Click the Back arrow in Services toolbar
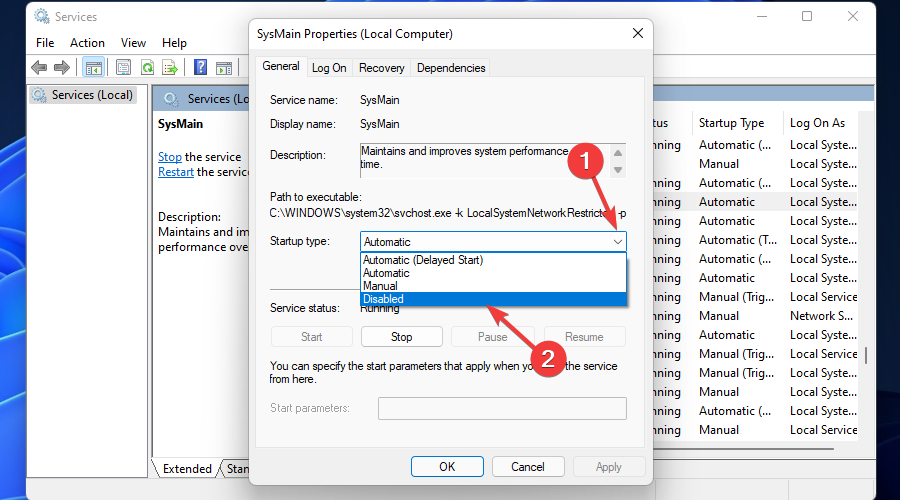This screenshot has height=500, width=900. coord(39,68)
